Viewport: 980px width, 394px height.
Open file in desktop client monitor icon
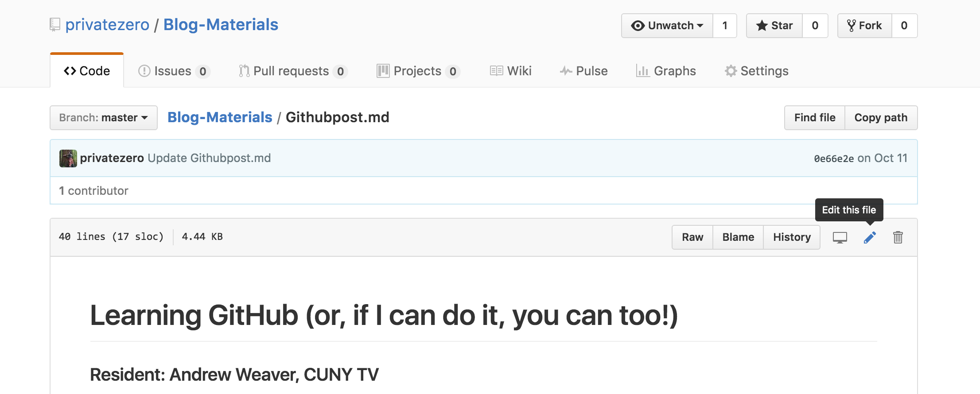pos(840,238)
